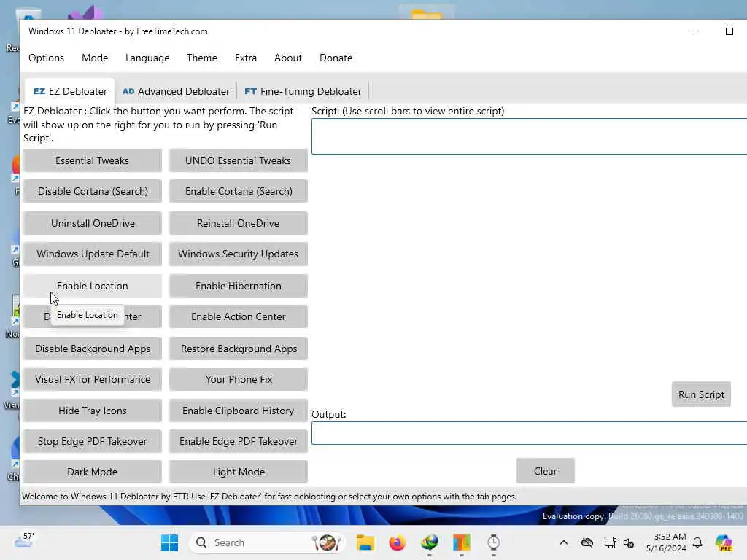Click the Essential Tweaks button
Image resolution: width=747 pixels, height=560 pixels.
click(x=93, y=160)
